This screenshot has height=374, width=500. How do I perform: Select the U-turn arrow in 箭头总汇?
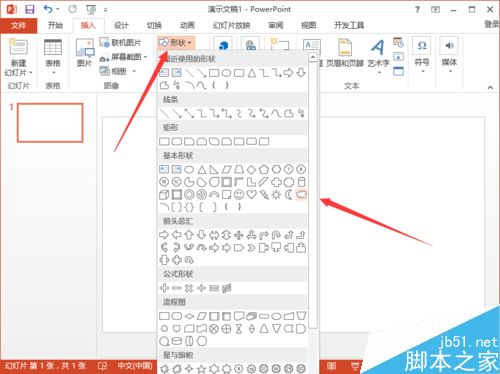276,235
